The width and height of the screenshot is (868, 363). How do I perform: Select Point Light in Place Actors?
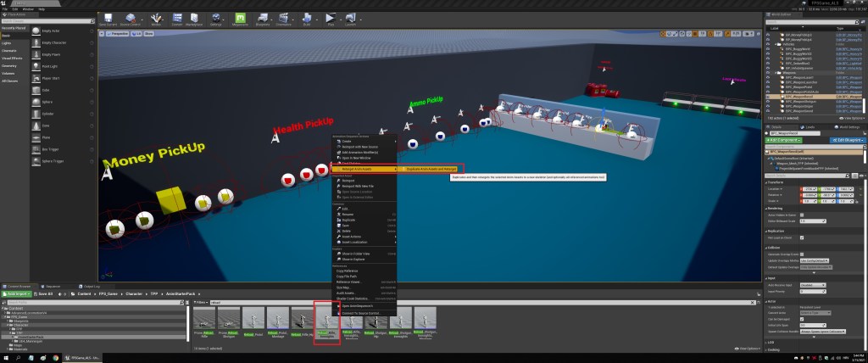(51, 65)
